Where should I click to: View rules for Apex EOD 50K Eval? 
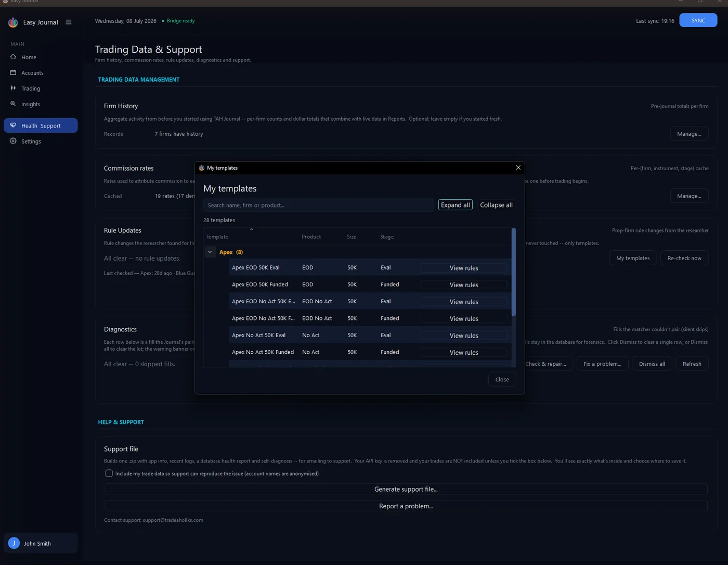point(464,268)
